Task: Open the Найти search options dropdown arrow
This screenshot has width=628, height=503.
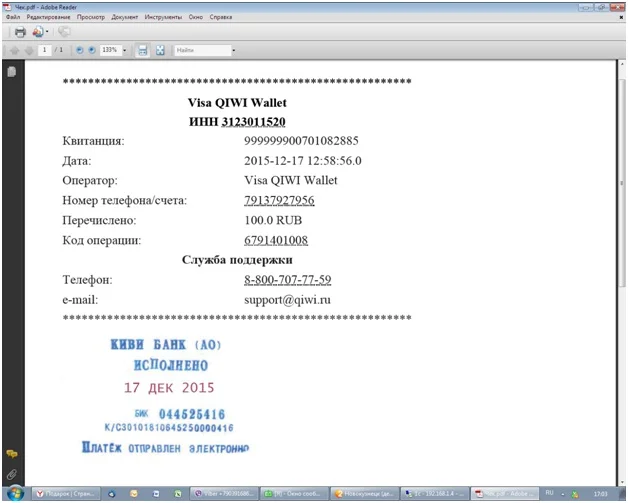Action: (x=234, y=50)
